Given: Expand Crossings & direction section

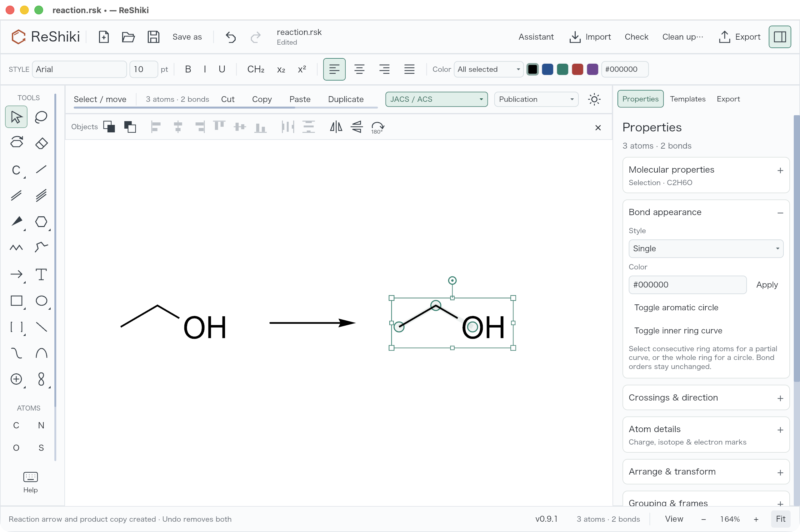Looking at the screenshot, I should [706, 398].
